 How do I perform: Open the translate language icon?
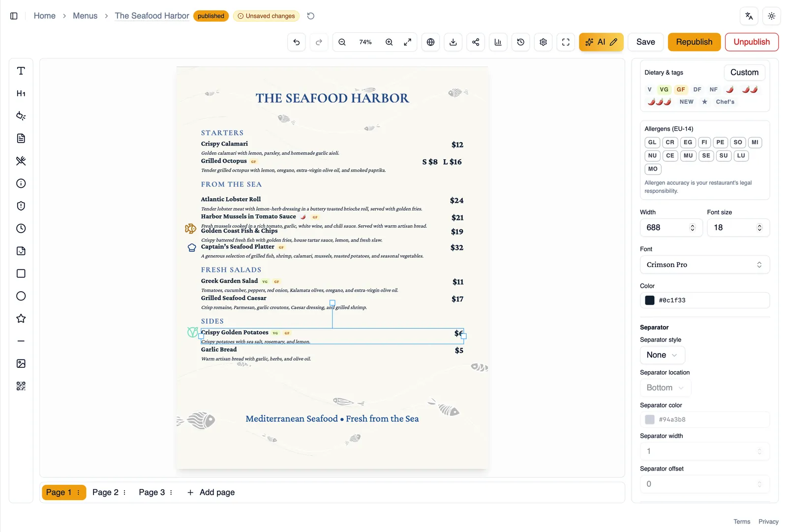coord(749,16)
